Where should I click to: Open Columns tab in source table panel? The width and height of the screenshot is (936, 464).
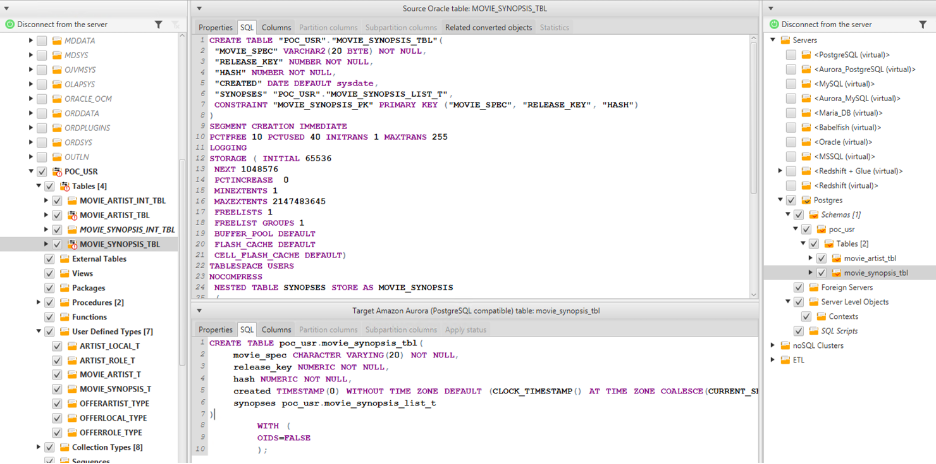coord(276,27)
